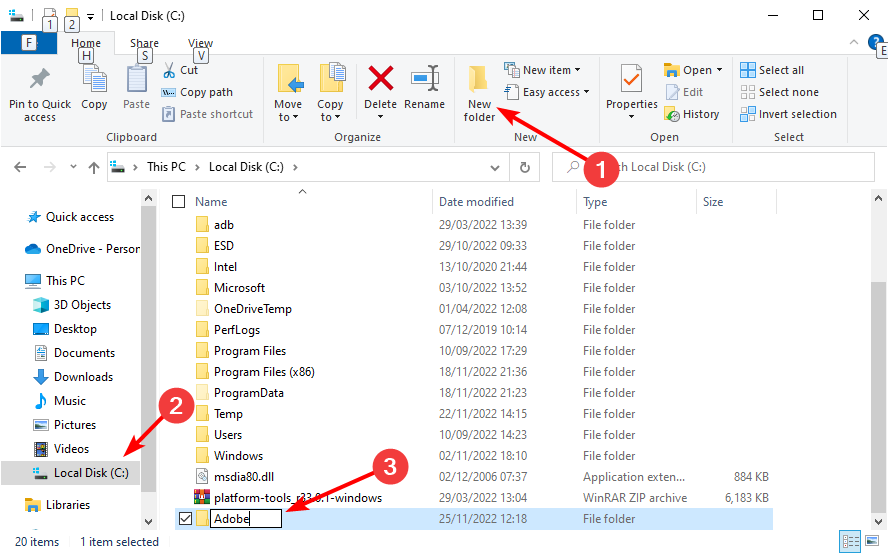Uncheck the Adobe folder checkbox
The height and width of the screenshot is (554, 888).
[185, 519]
